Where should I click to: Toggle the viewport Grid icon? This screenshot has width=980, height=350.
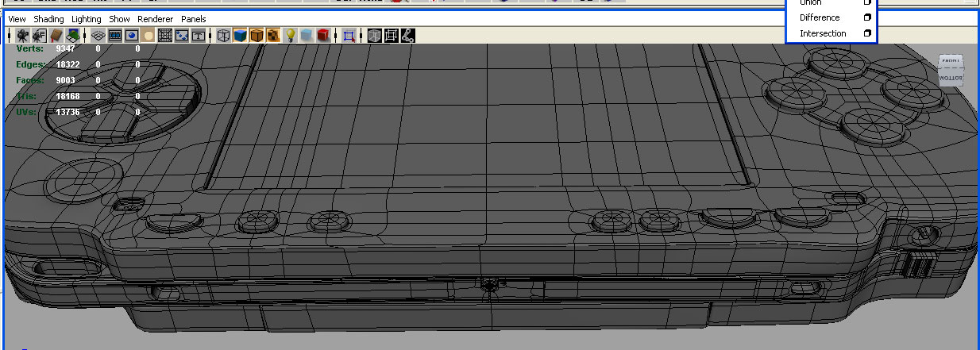click(x=98, y=36)
